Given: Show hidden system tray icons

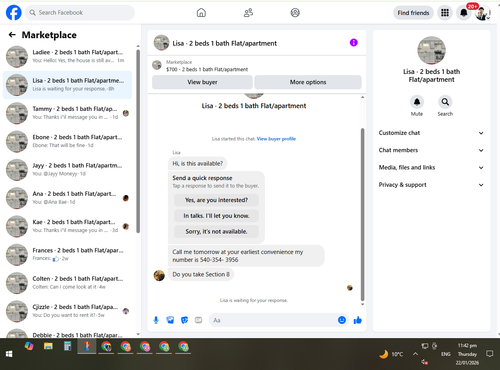Looking at the screenshot, I should click(415, 354).
